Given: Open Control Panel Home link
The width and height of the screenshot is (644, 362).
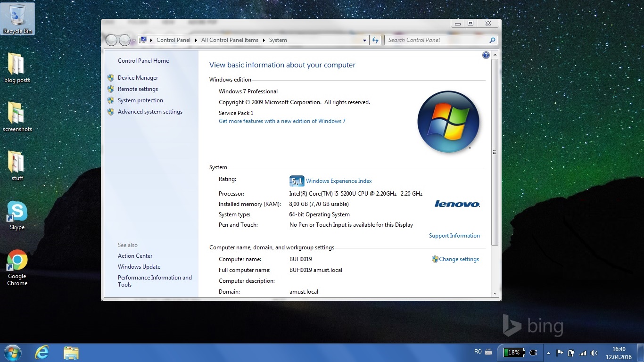Looking at the screenshot, I should [x=143, y=61].
